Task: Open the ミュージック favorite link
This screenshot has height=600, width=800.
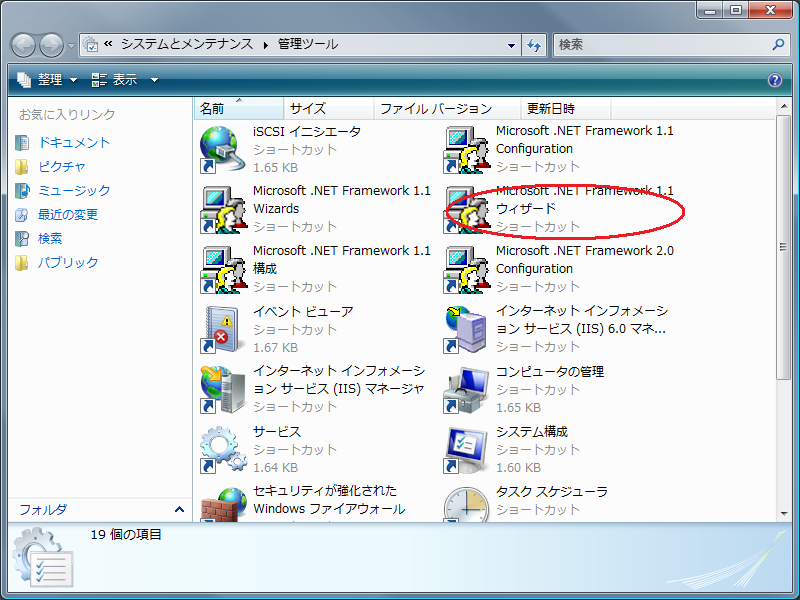Action: pos(74,191)
